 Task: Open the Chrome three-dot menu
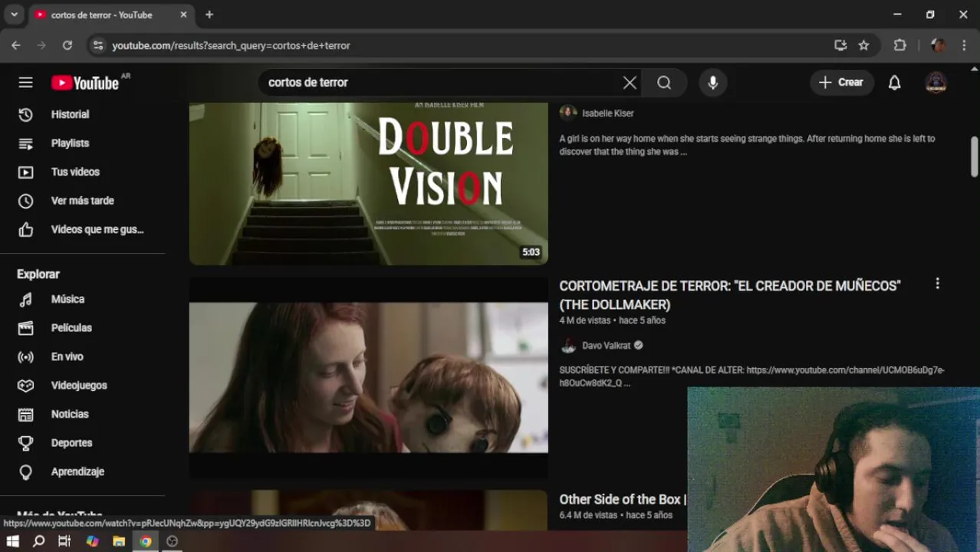click(963, 45)
